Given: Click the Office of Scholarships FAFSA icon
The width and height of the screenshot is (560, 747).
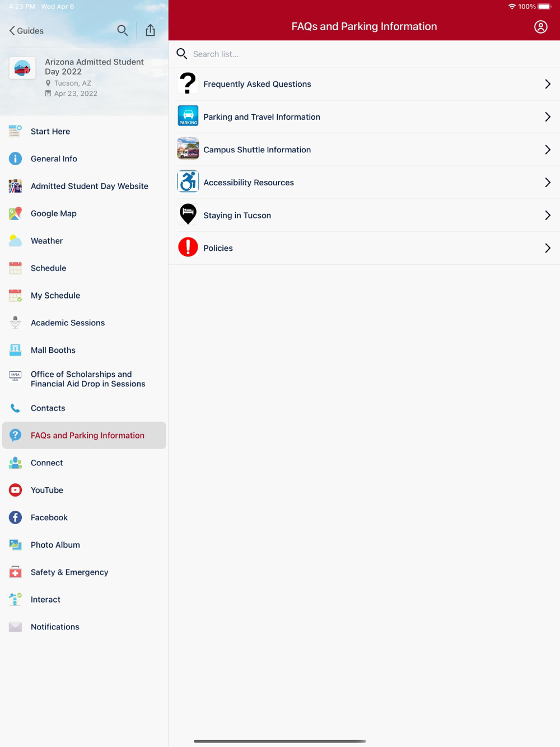Looking at the screenshot, I should (15, 376).
